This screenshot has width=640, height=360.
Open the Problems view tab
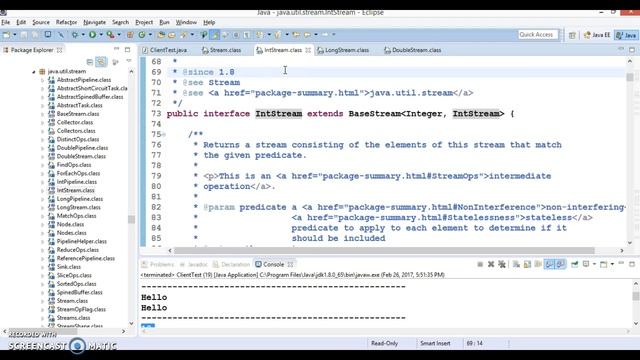tap(158, 264)
